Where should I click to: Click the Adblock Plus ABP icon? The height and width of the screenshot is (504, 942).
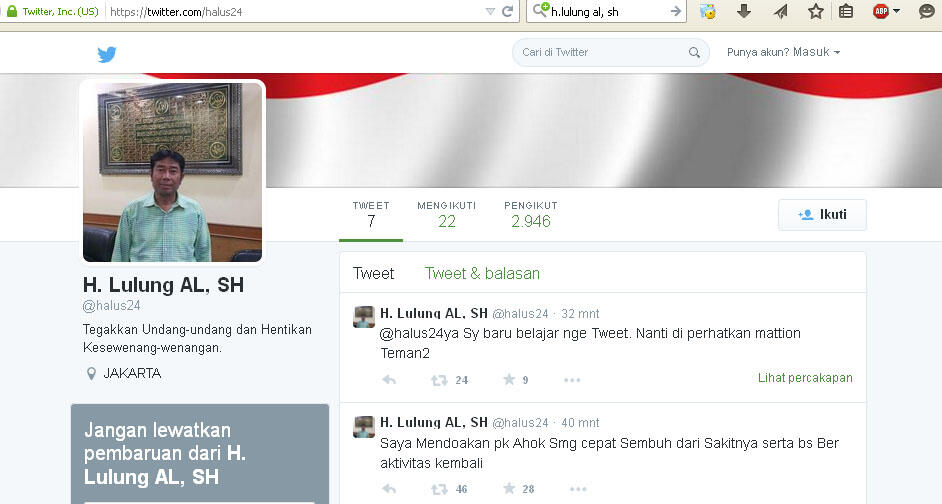point(881,11)
